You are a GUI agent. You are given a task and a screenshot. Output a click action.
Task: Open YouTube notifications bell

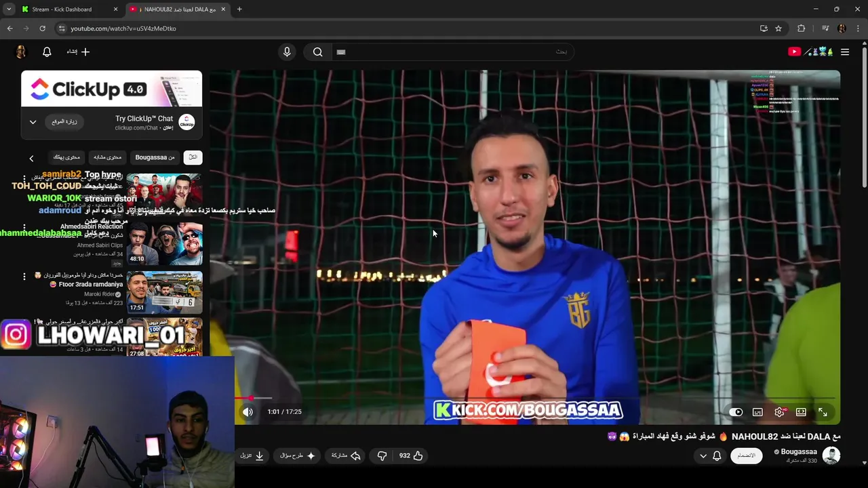(x=47, y=52)
